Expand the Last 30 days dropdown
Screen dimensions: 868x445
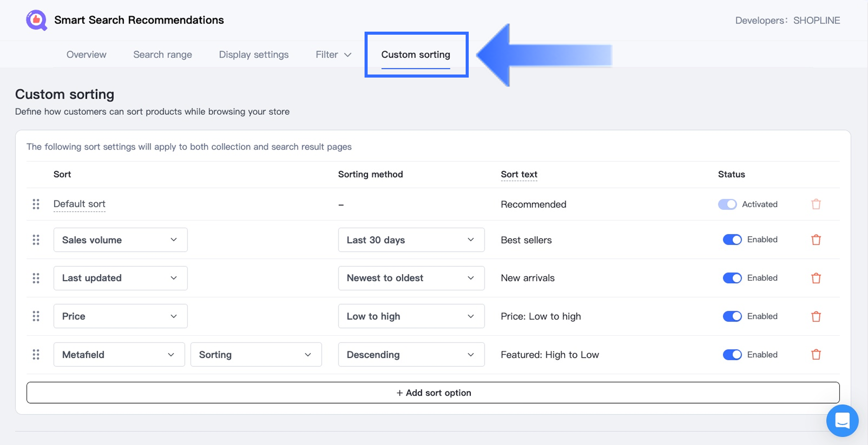coord(411,240)
